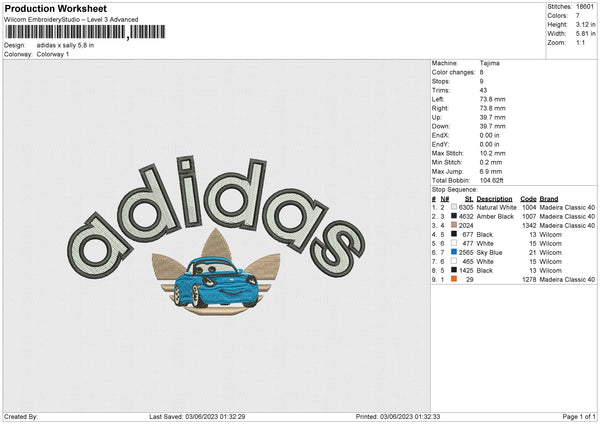Click the 'Up:' label
Image resolution: width=600 pixels, height=424 pixels.
coord(437,117)
